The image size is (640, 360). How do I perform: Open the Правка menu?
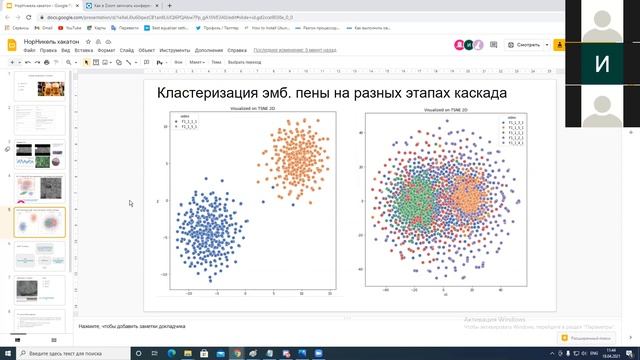click(x=48, y=50)
